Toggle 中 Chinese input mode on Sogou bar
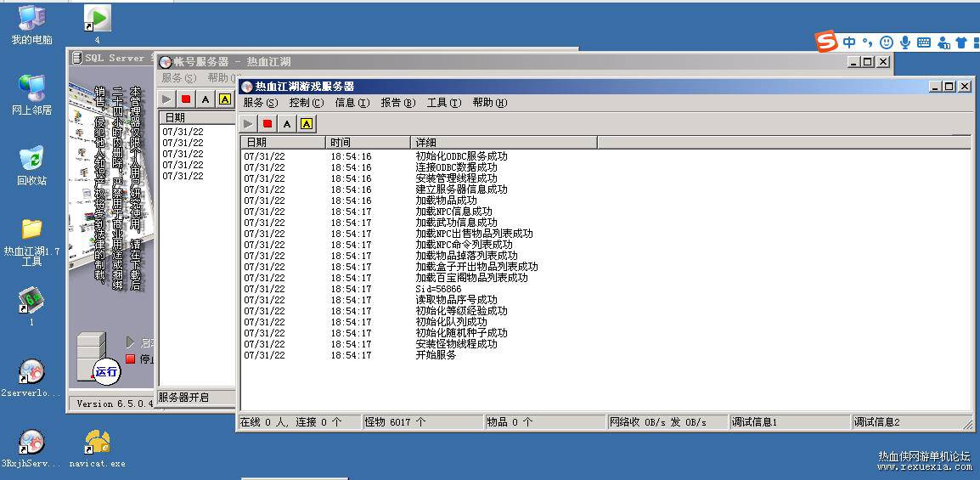 tap(848, 42)
